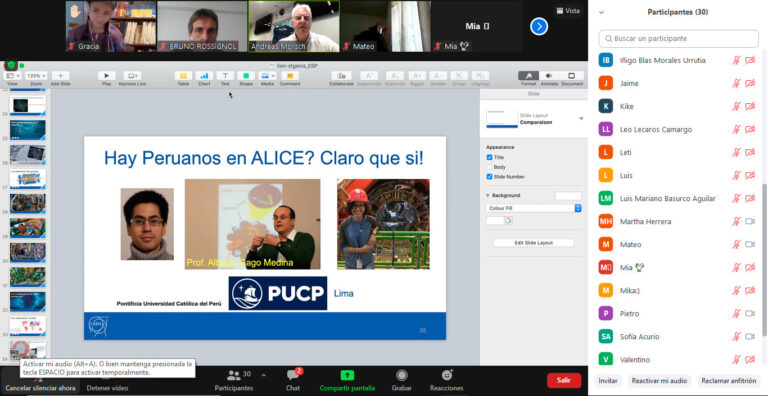Viewport: 768px width, 396px height.
Task: Click the red Salir button
Action: [x=564, y=380]
